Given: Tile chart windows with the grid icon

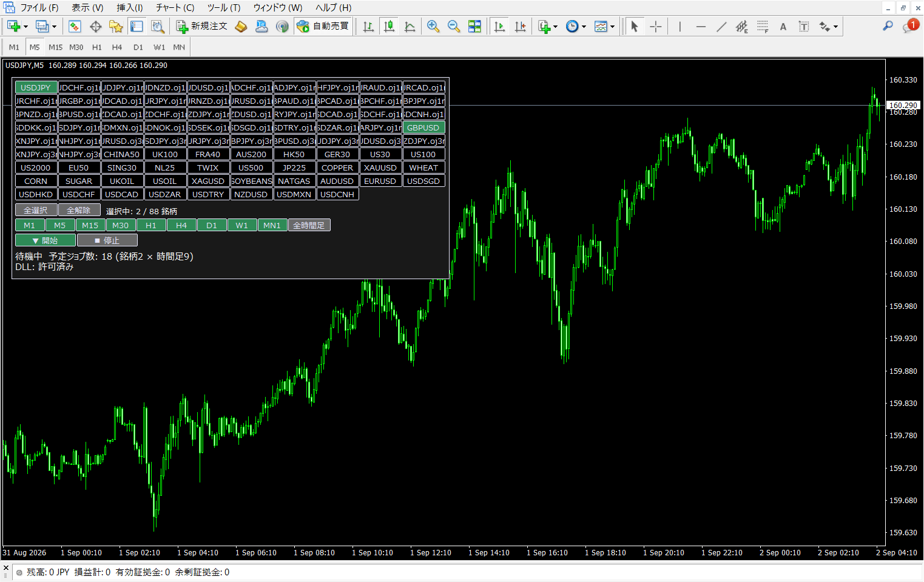Looking at the screenshot, I should [x=474, y=26].
